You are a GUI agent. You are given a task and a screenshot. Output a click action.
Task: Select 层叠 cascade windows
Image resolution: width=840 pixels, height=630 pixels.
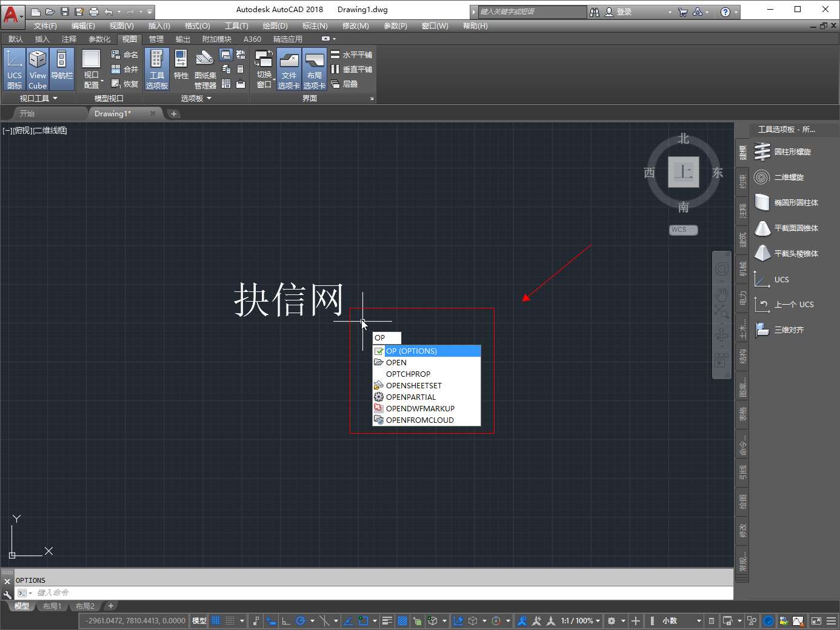pyautogui.click(x=344, y=84)
